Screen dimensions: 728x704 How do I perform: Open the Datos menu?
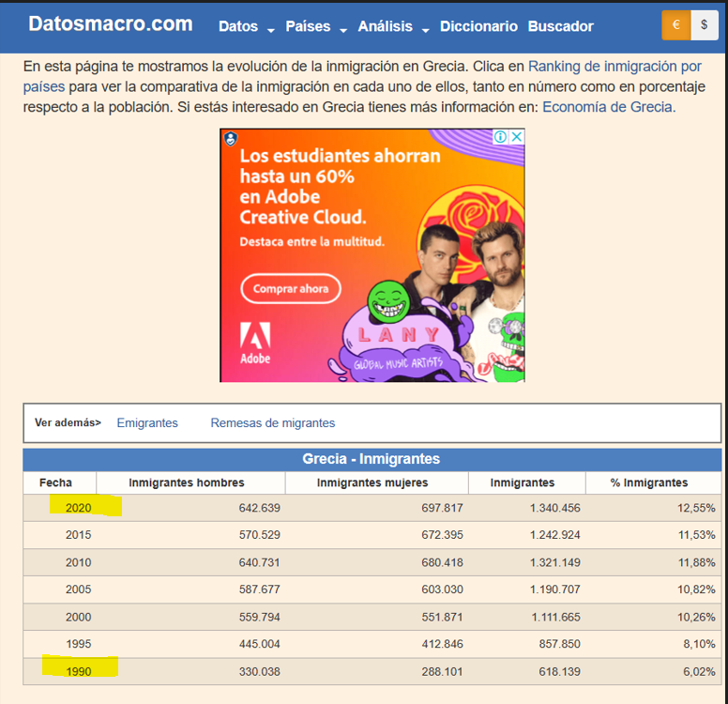(238, 26)
